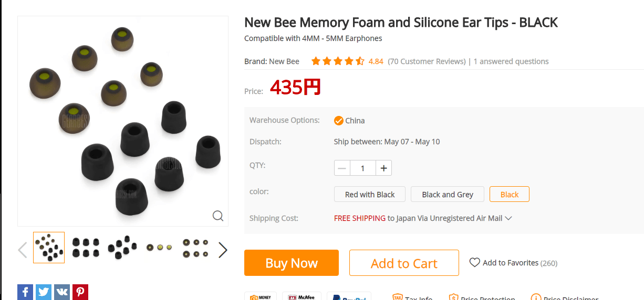Share product on Twitter
The image size is (644, 300).
(x=44, y=292)
